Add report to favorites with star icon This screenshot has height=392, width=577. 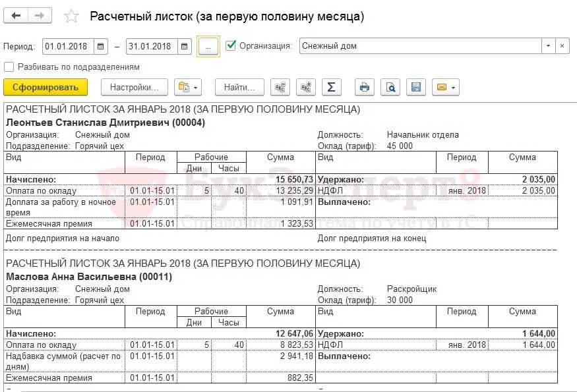[x=71, y=16]
